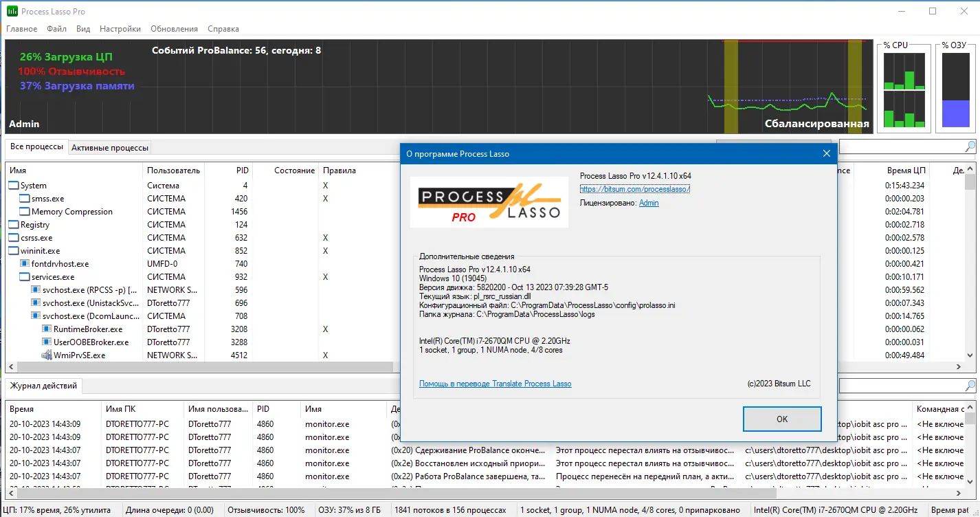Select the Registry process icon
Viewport: 980px width, 517px height.
(x=14, y=225)
